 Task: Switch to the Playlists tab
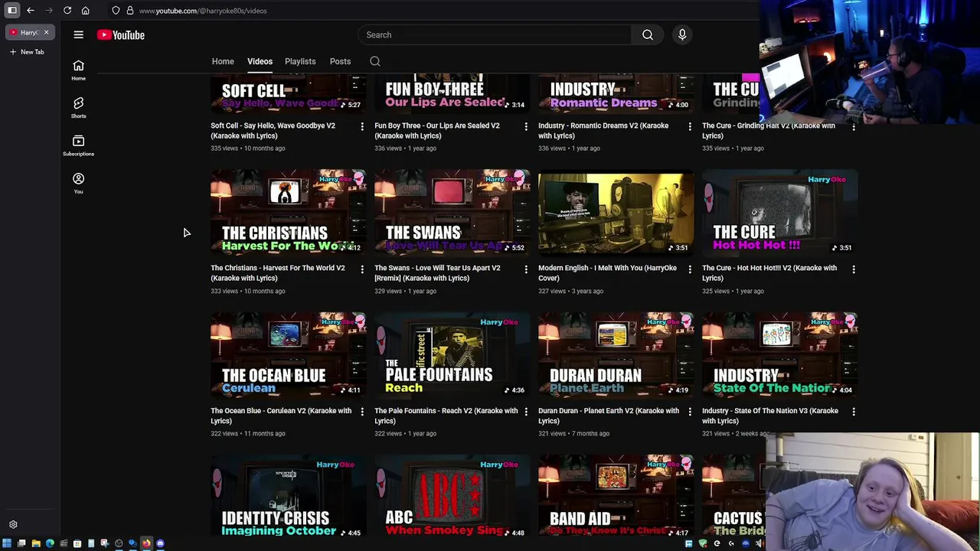pyautogui.click(x=300, y=61)
